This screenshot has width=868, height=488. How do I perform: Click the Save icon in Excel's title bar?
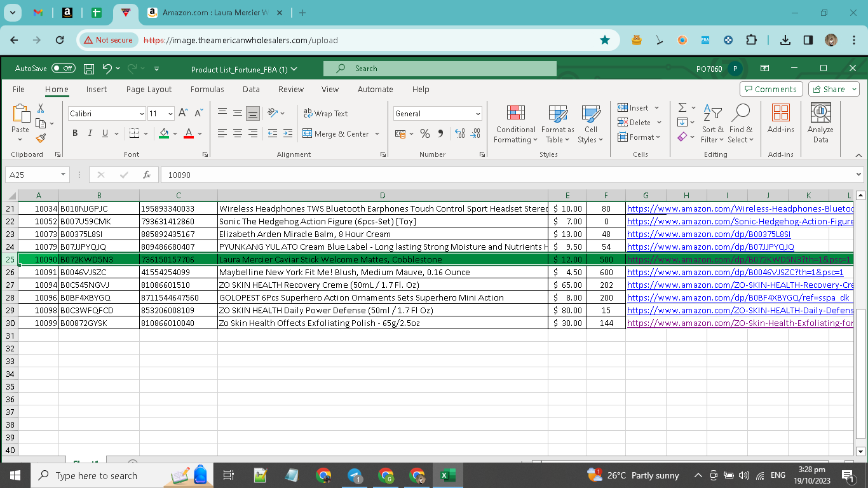[89, 69]
